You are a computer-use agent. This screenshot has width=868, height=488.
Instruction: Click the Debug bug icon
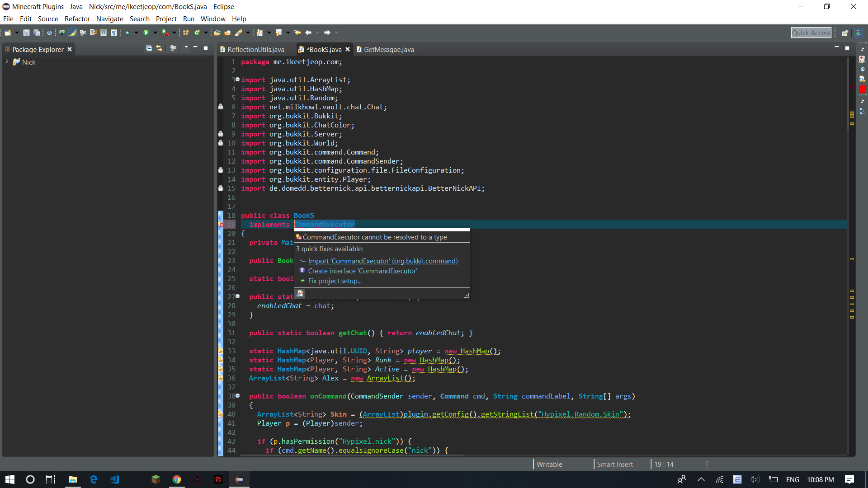(127, 33)
